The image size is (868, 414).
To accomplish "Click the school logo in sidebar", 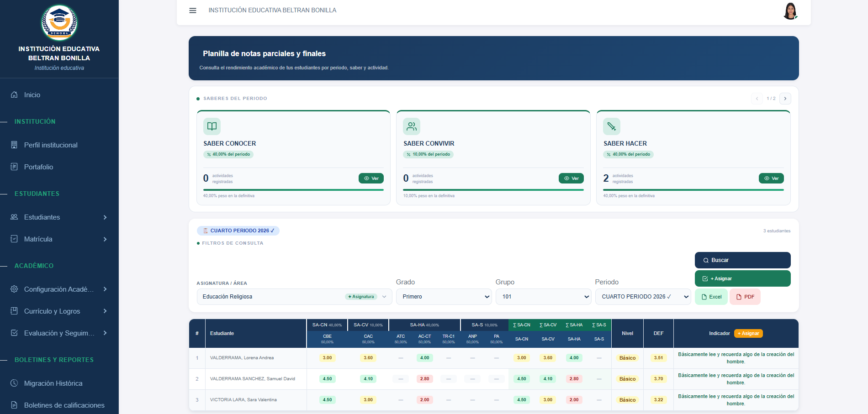I will pos(59,23).
